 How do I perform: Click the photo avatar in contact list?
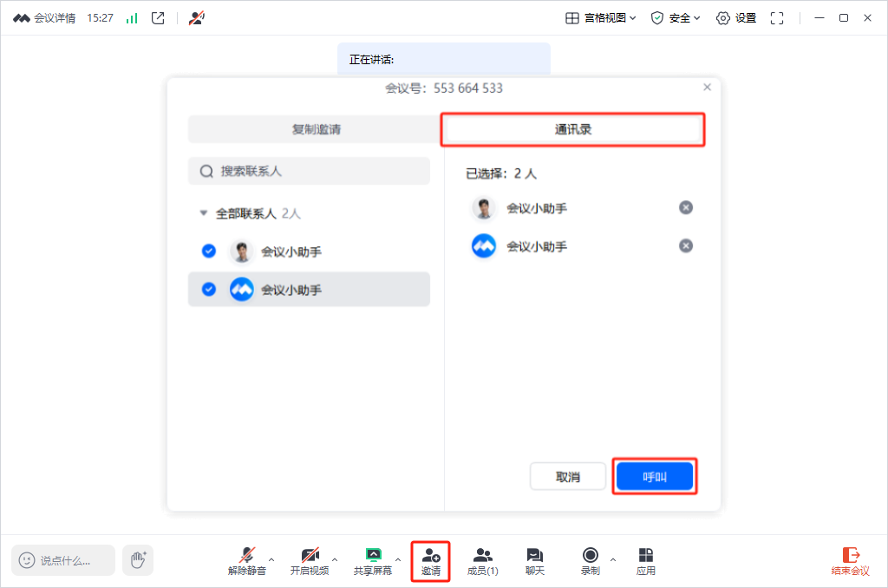242,251
